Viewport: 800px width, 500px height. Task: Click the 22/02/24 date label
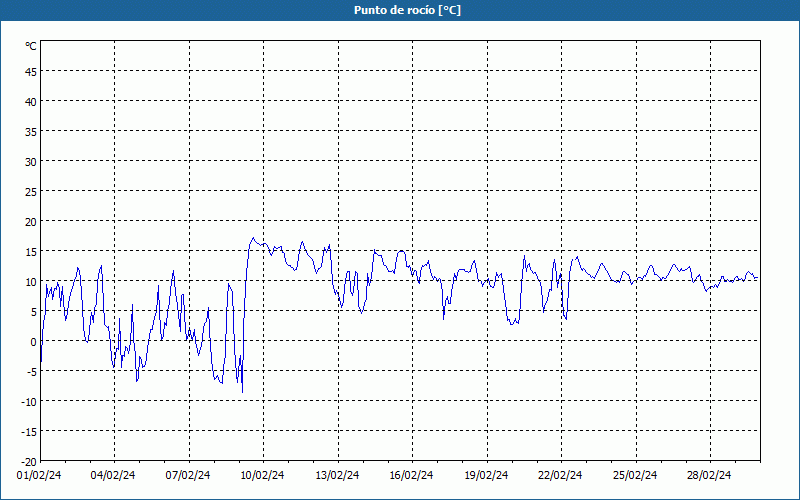[x=560, y=476]
